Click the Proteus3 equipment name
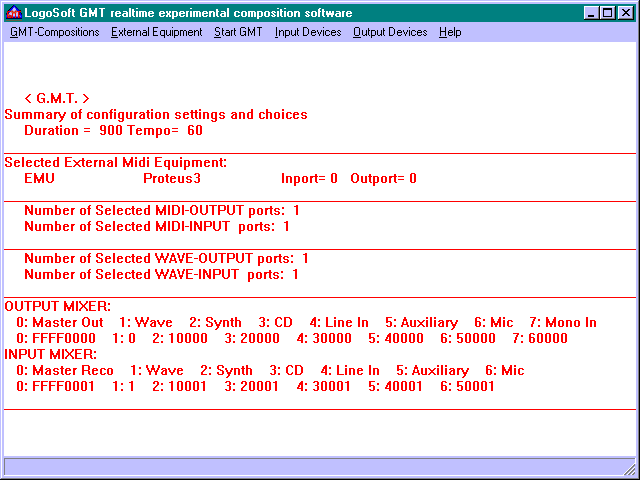This screenshot has height=480, width=640. 171,178
